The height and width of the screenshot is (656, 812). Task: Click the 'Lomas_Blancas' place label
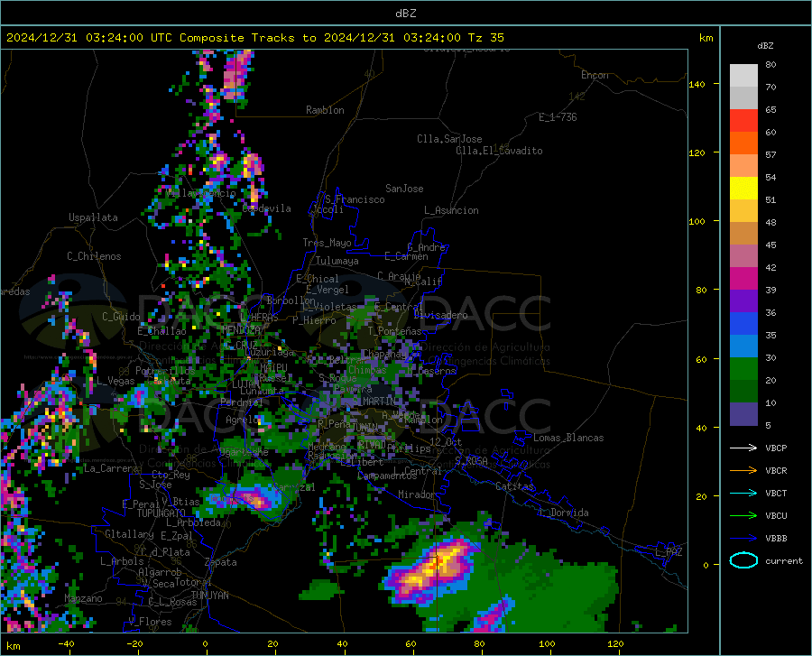(568, 438)
